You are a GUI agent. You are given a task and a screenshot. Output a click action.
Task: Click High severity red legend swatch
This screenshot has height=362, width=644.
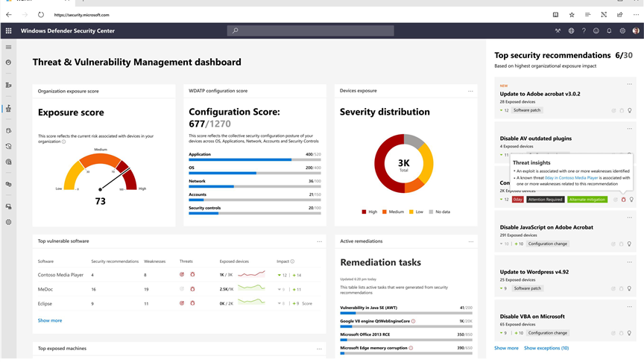tap(364, 212)
